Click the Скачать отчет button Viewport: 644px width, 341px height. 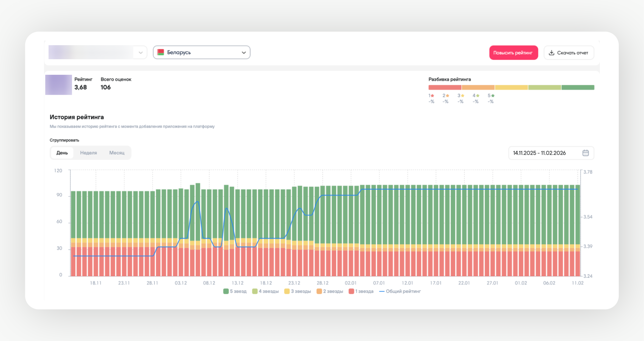pyautogui.click(x=569, y=53)
